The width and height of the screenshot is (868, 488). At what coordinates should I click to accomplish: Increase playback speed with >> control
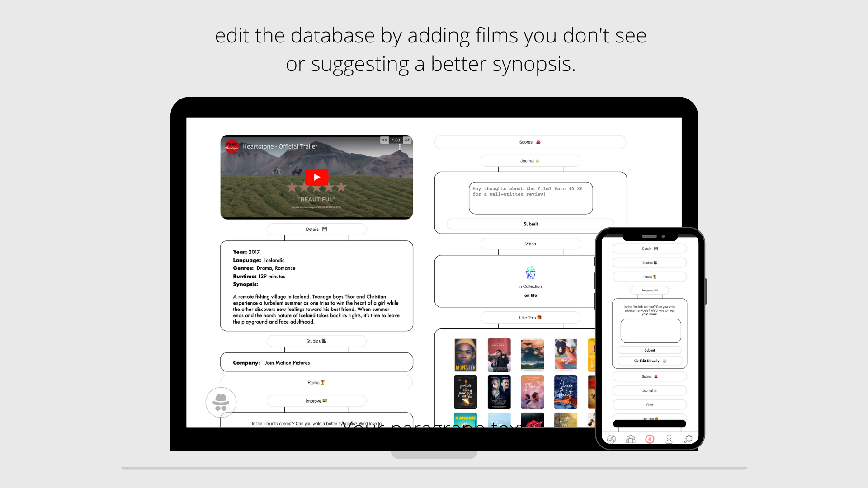coord(407,140)
